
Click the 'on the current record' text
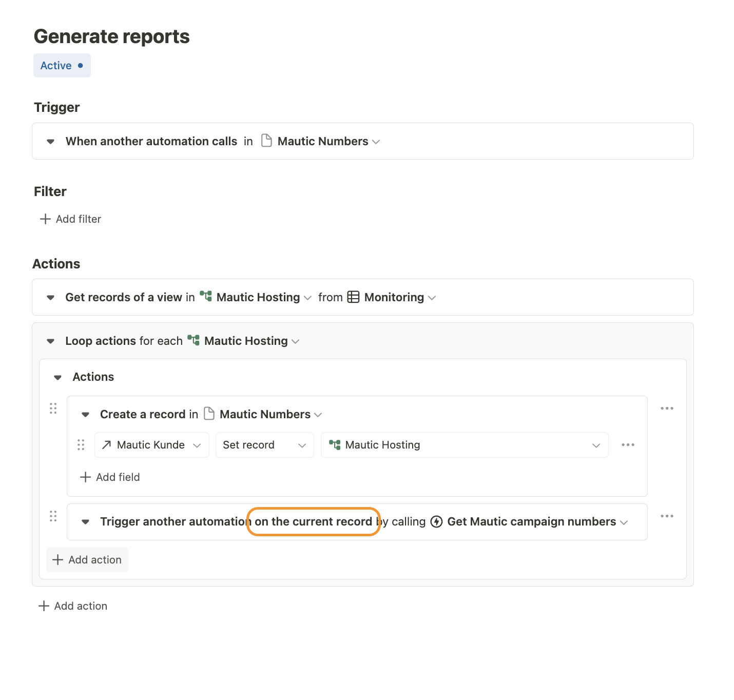point(314,522)
